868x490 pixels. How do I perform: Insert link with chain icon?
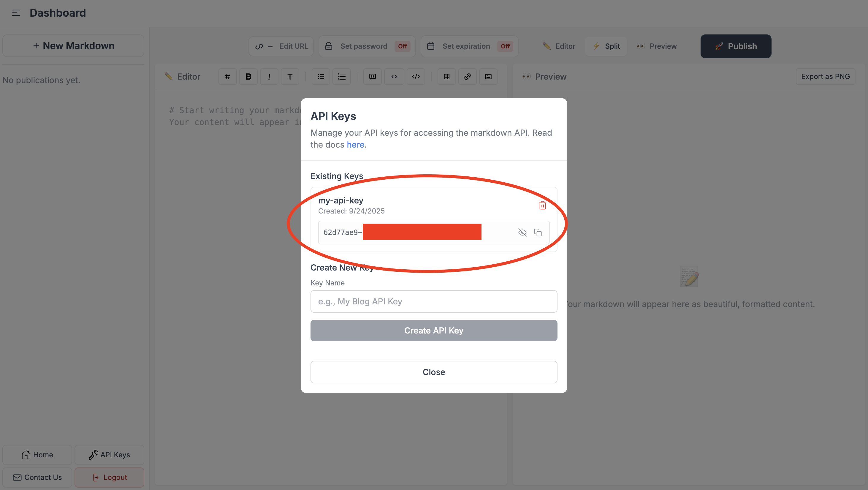point(467,77)
